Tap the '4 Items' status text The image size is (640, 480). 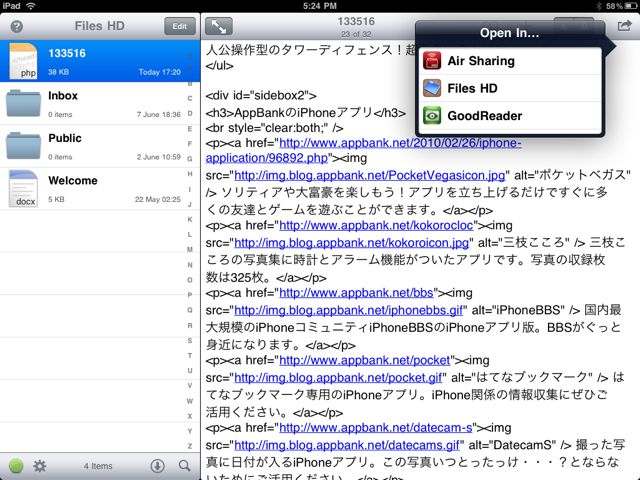(98, 466)
